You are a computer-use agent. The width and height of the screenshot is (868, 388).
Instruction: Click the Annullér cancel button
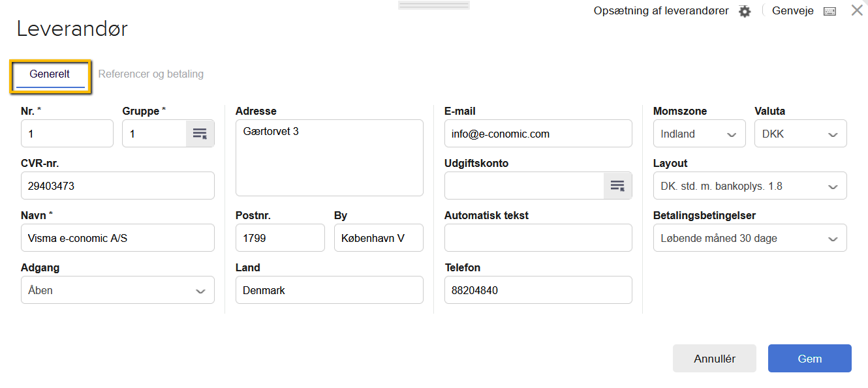point(714,359)
